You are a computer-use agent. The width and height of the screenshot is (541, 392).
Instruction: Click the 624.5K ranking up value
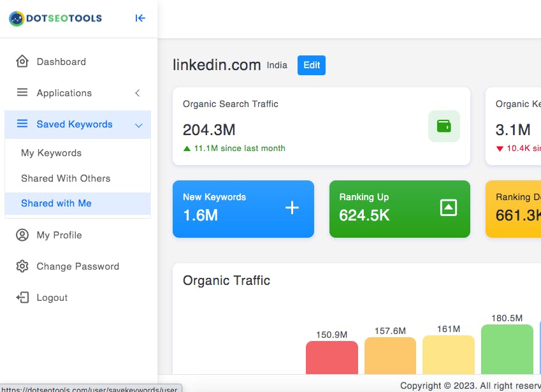tap(364, 215)
